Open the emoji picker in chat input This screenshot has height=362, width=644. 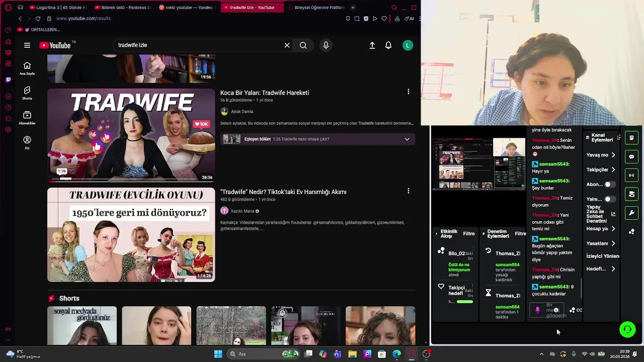tap(556, 310)
